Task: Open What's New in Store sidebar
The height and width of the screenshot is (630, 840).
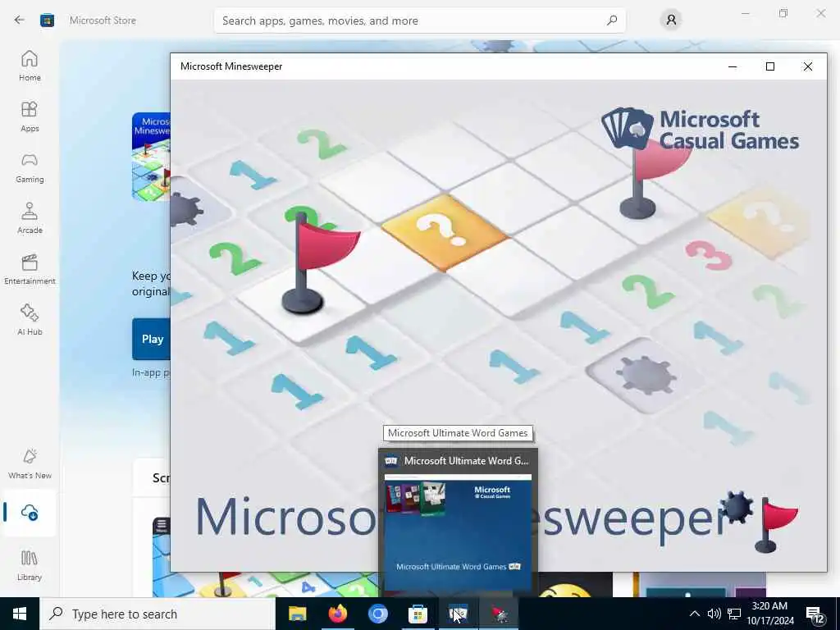Action: (30, 464)
